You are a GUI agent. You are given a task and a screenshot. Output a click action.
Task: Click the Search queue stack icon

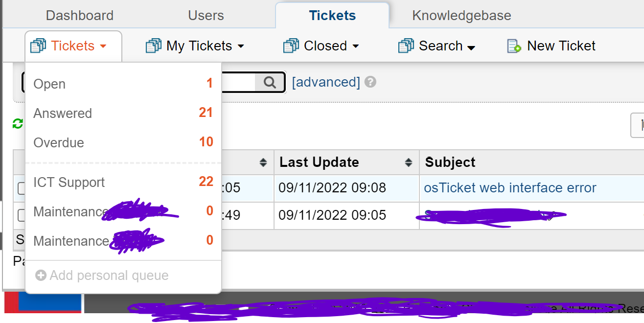tap(406, 46)
